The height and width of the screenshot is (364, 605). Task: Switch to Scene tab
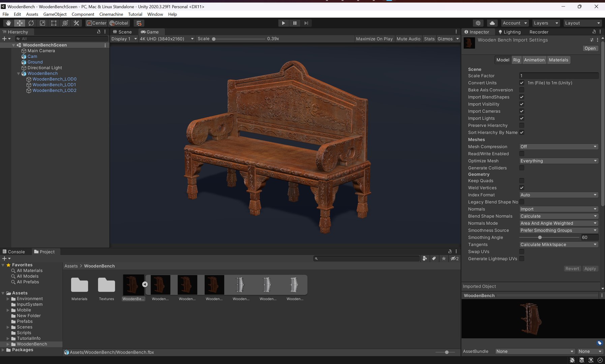coord(122,32)
